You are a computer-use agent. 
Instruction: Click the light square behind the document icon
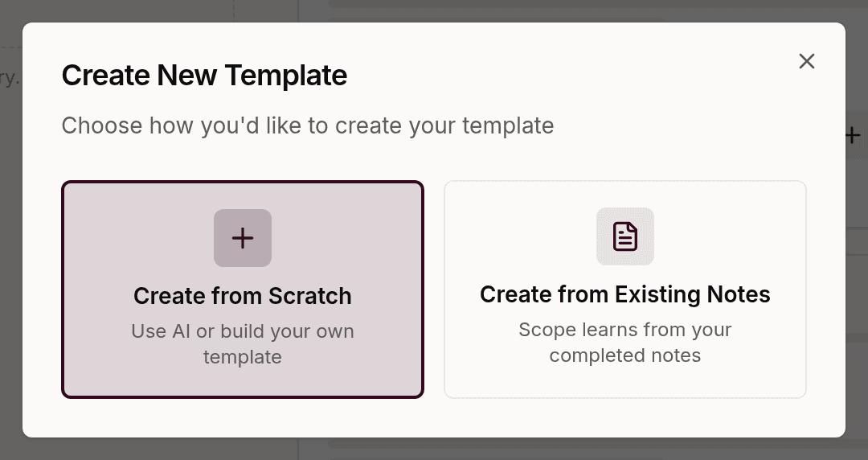pyautogui.click(x=625, y=236)
